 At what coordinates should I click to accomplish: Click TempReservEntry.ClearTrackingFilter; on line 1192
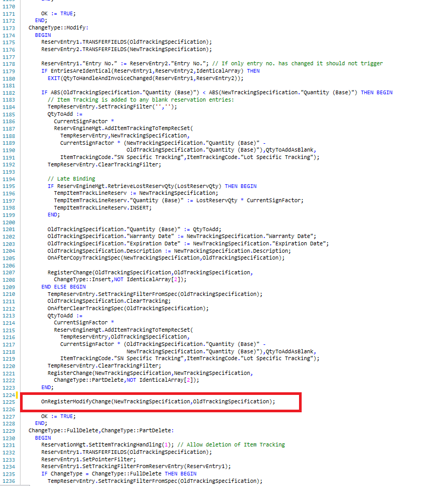click(104, 165)
